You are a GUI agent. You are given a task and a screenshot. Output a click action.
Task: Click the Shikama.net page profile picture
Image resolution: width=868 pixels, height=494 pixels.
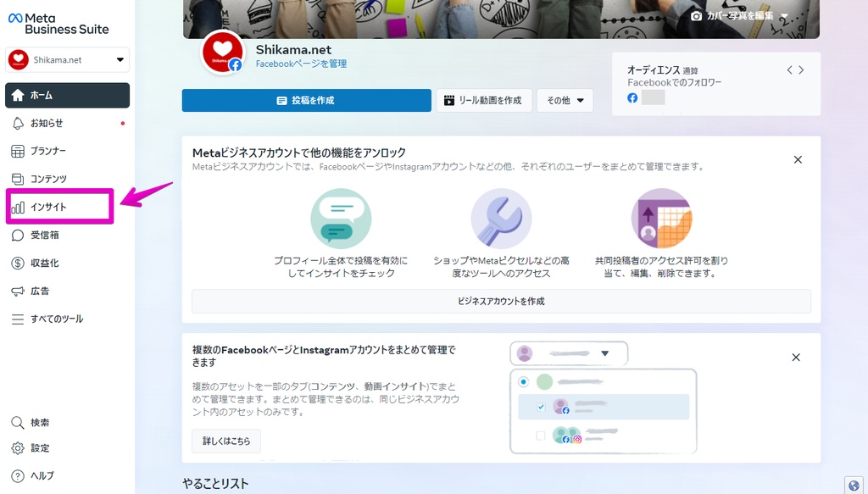pyautogui.click(x=223, y=52)
